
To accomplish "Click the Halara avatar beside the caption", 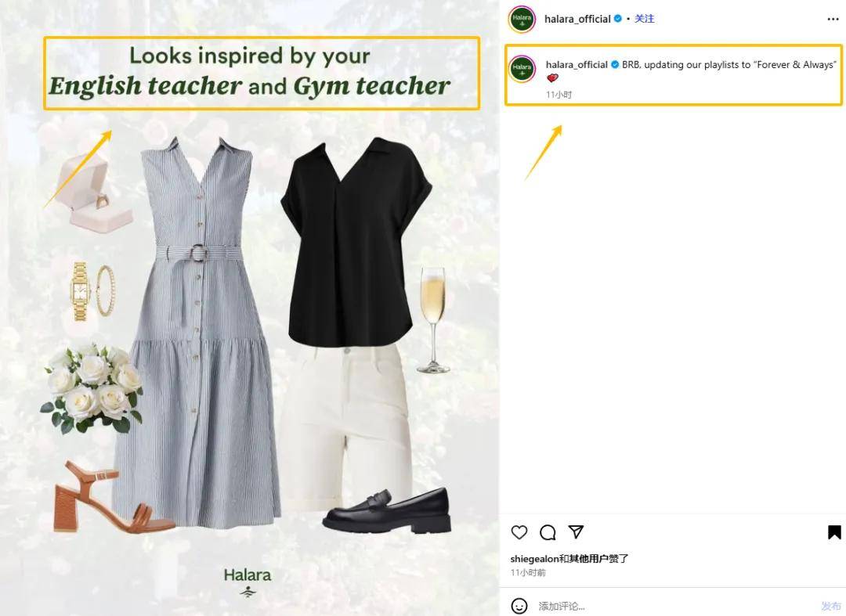I will tap(522, 68).
